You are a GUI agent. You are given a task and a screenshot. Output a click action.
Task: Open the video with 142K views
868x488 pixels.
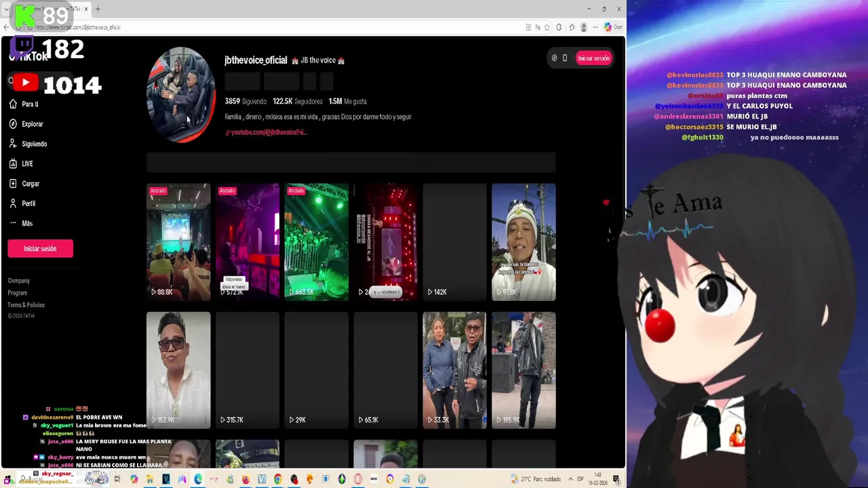454,242
